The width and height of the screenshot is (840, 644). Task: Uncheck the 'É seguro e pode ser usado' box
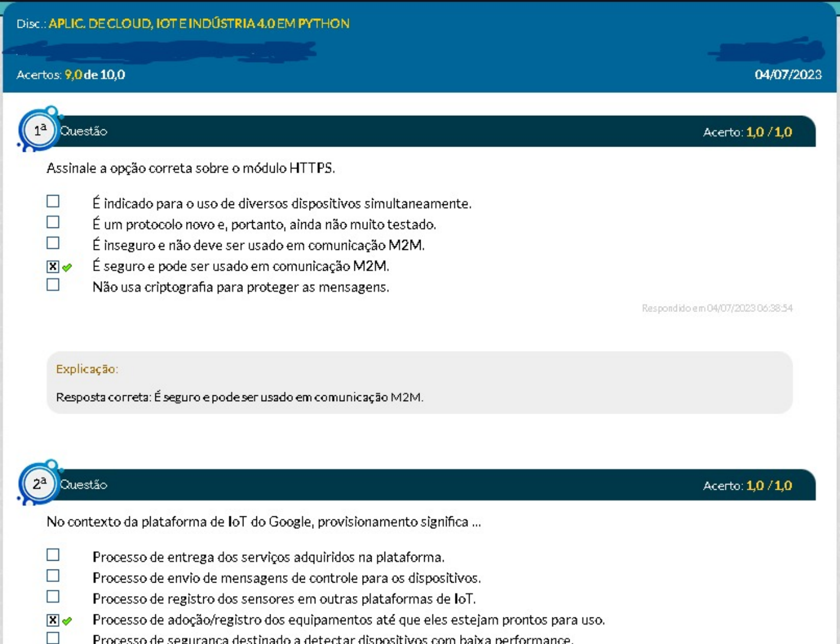click(53, 266)
